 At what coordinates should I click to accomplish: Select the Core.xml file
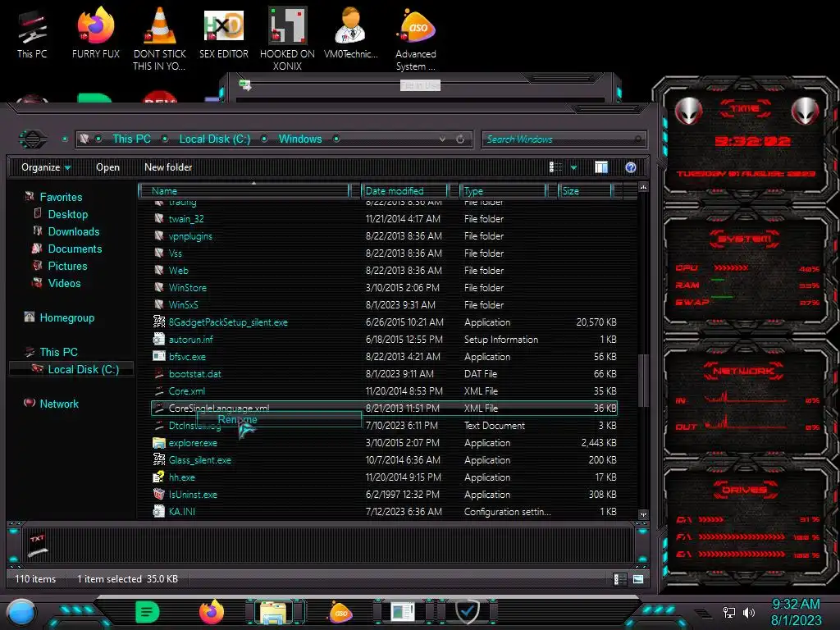[x=186, y=391]
